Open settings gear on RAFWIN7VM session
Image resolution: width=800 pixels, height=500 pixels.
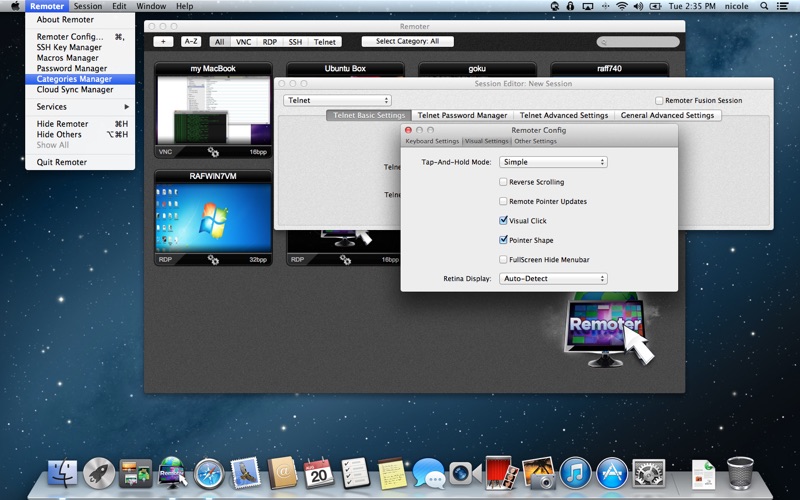(x=213, y=260)
